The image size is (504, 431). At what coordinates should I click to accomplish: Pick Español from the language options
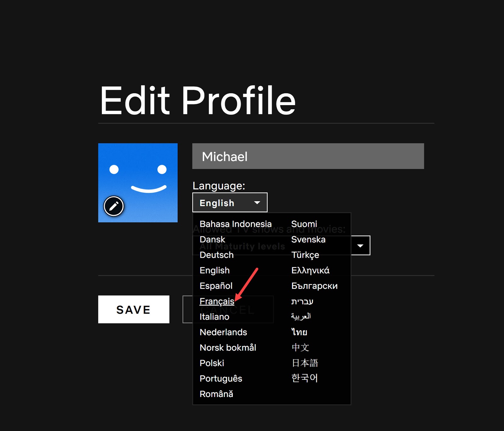click(216, 286)
